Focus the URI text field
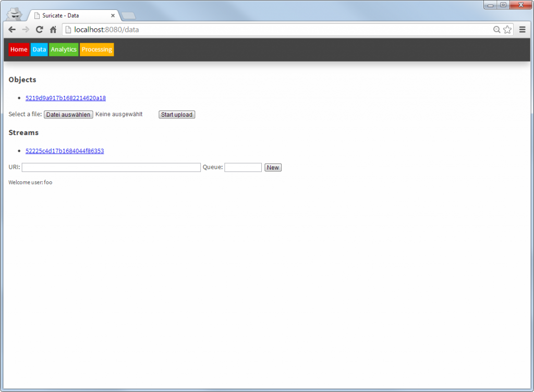This screenshot has height=392, width=534. tap(111, 167)
